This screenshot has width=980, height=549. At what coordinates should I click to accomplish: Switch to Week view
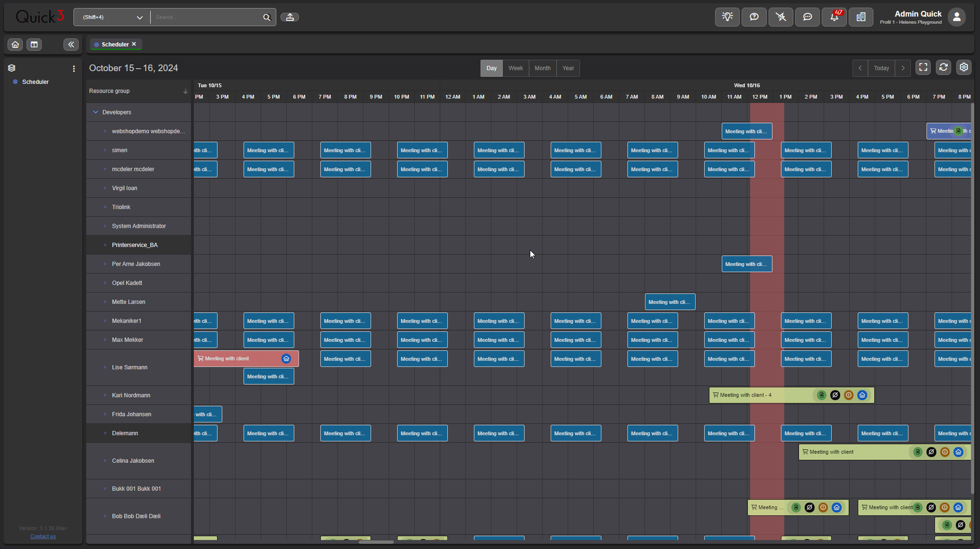pyautogui.click(x=516, y=68)
